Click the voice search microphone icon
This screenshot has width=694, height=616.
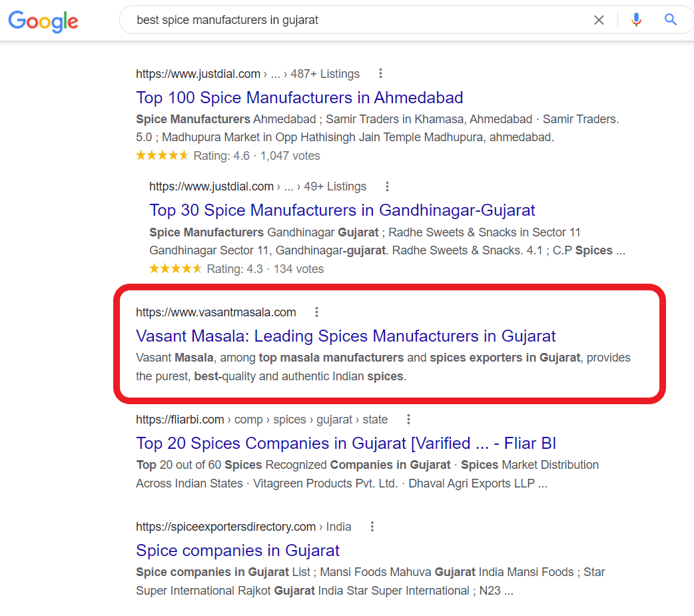636,20
